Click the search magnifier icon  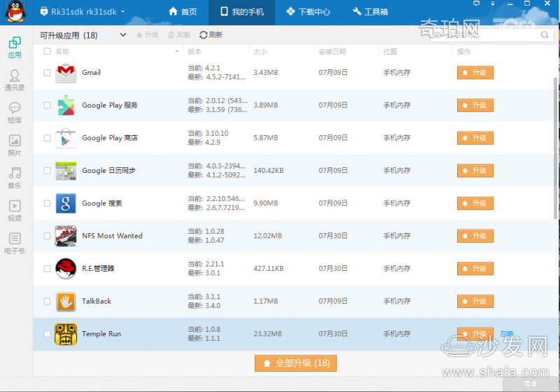pyautogui.click(x=545, y=34)
